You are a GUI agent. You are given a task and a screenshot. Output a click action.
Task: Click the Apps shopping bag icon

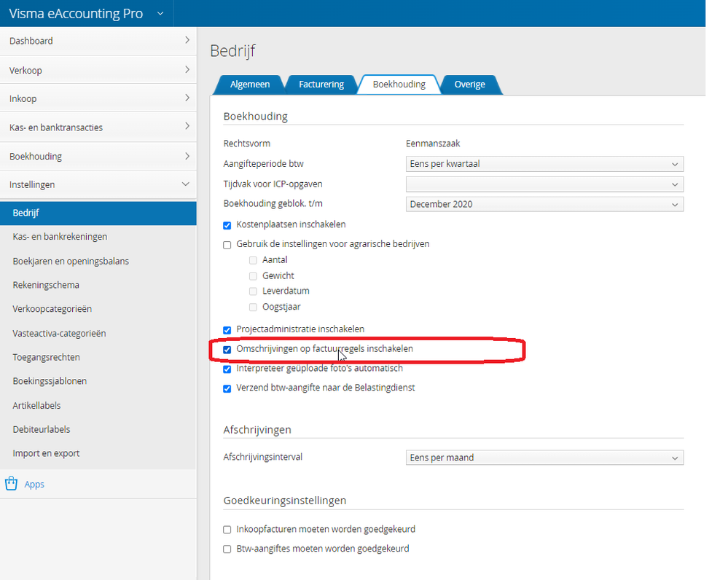[x=11, y=484]
